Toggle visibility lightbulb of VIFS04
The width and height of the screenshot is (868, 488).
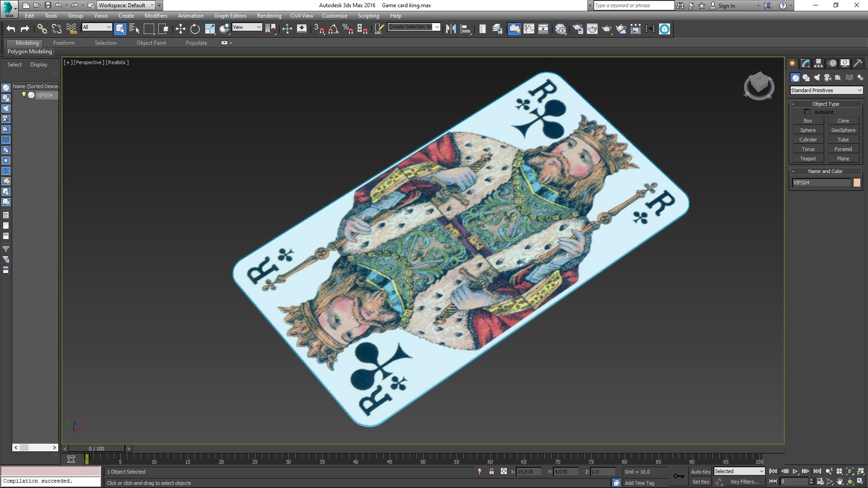click(x=24, y=95)
